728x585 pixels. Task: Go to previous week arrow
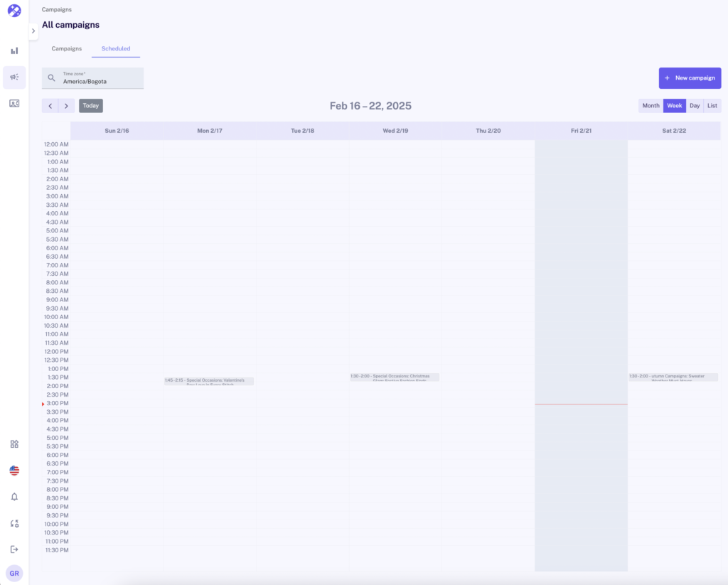pyautogui.click(x=50, y=106)
